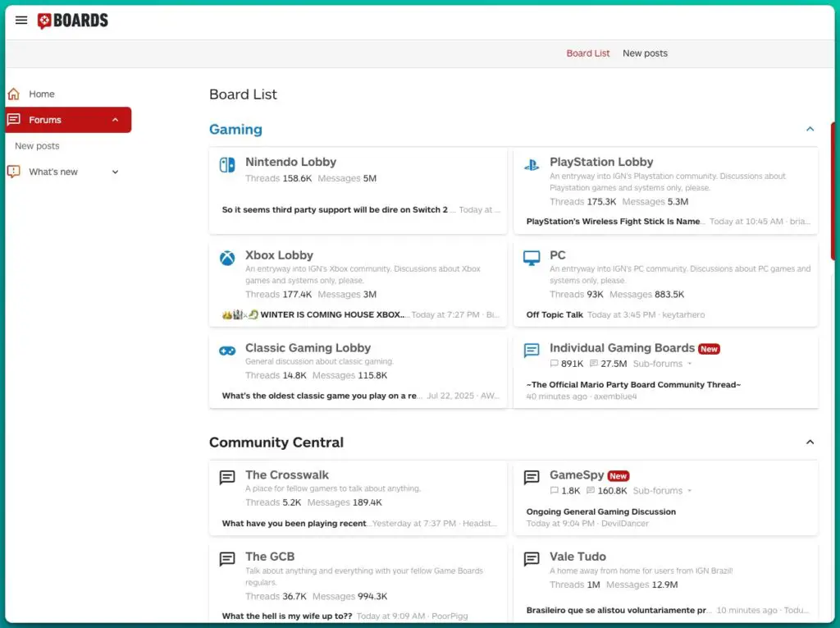Open the hamburger menu icon
Image resolution: width=840 pixels, height=628 pixels.
(21, 21)
